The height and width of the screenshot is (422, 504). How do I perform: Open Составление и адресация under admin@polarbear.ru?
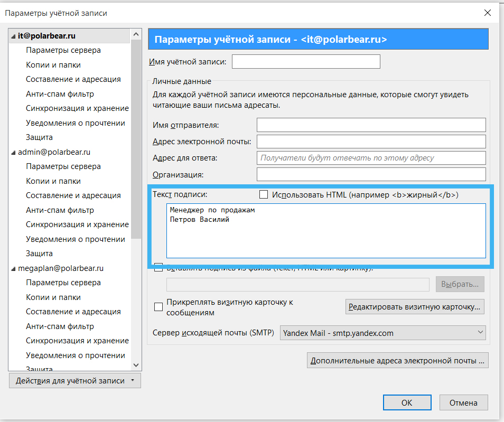(73, 195)
